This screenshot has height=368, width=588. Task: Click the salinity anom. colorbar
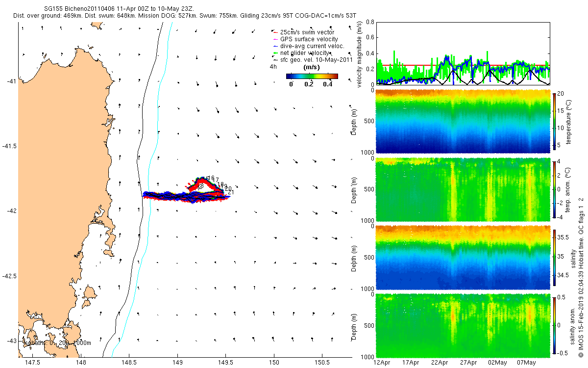click(x=554, y=324)
